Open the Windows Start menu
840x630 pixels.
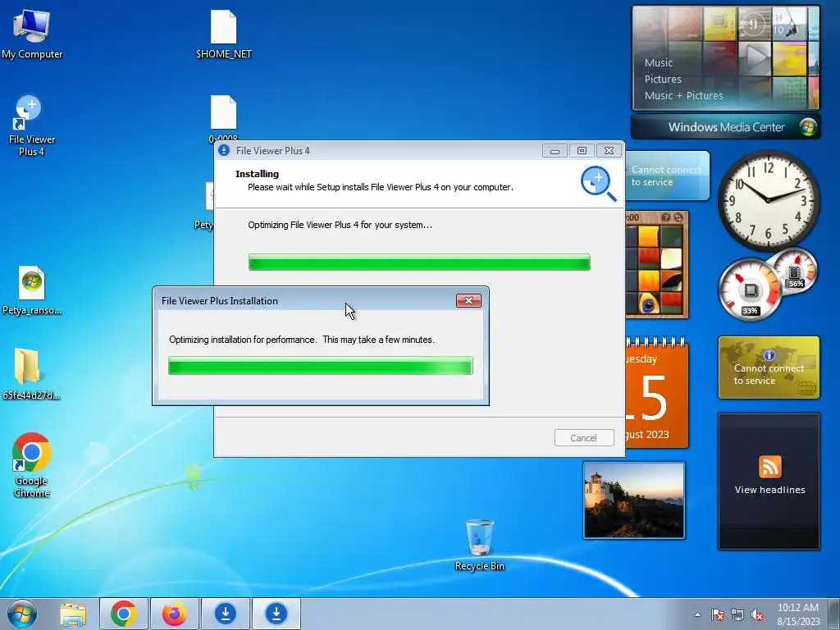pyautogui.click(x=22, y=614)
